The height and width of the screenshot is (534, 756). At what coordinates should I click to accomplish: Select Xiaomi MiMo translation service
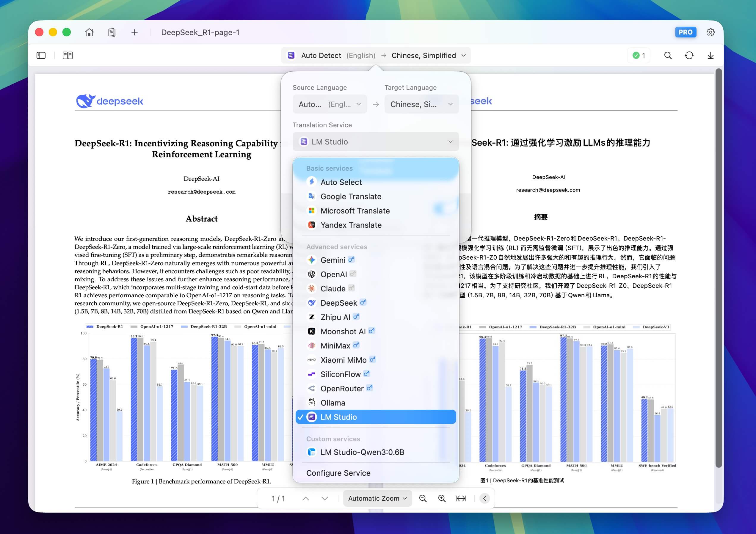[376, 360]
